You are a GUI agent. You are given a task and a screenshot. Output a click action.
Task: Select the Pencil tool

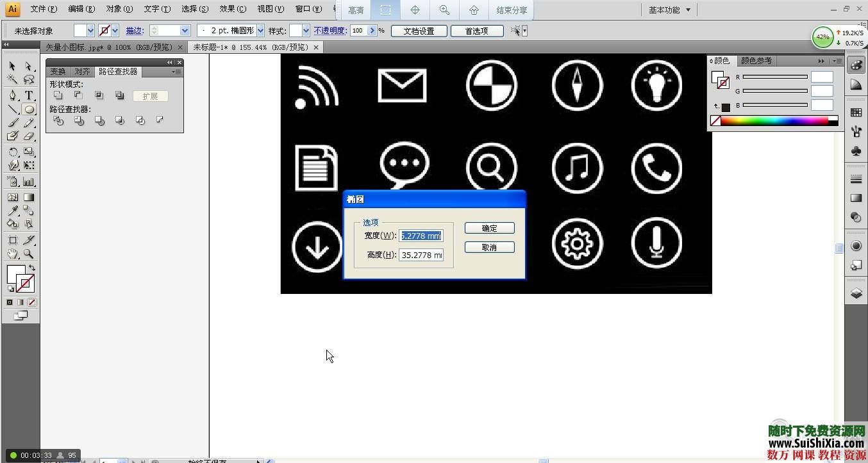click(x=29, y=123)
